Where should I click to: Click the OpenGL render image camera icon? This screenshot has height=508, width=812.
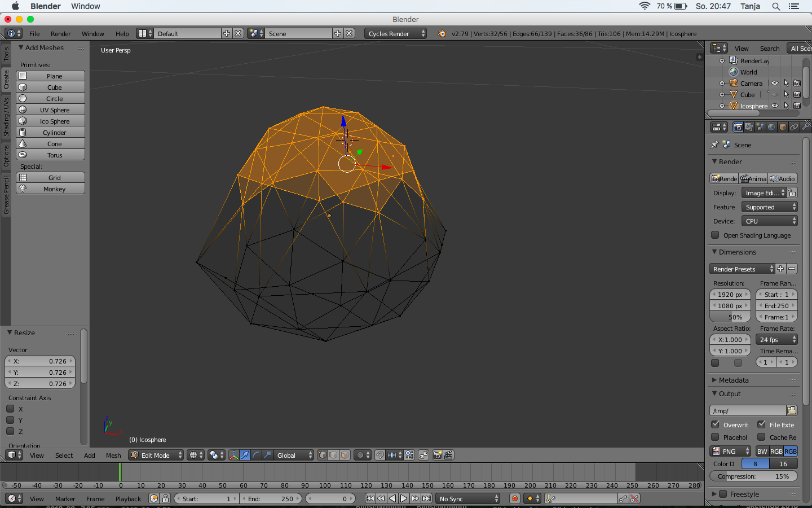[x=437, y=455]
